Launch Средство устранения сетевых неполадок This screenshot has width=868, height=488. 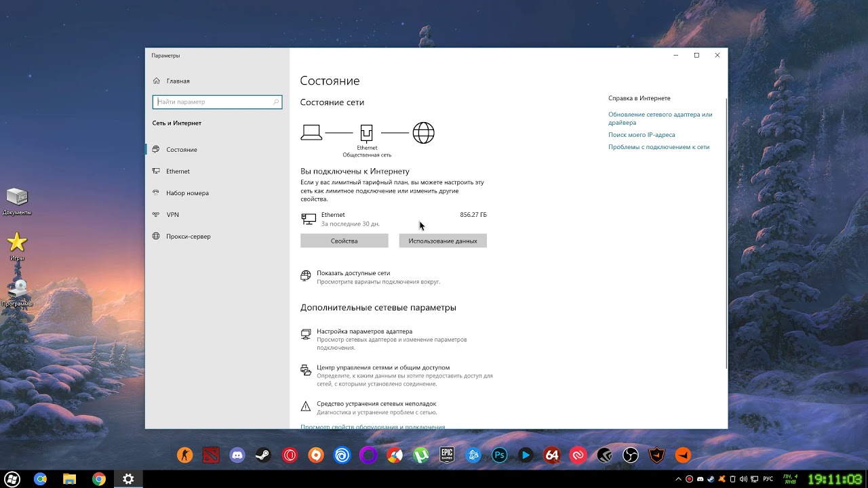[369, 407]
